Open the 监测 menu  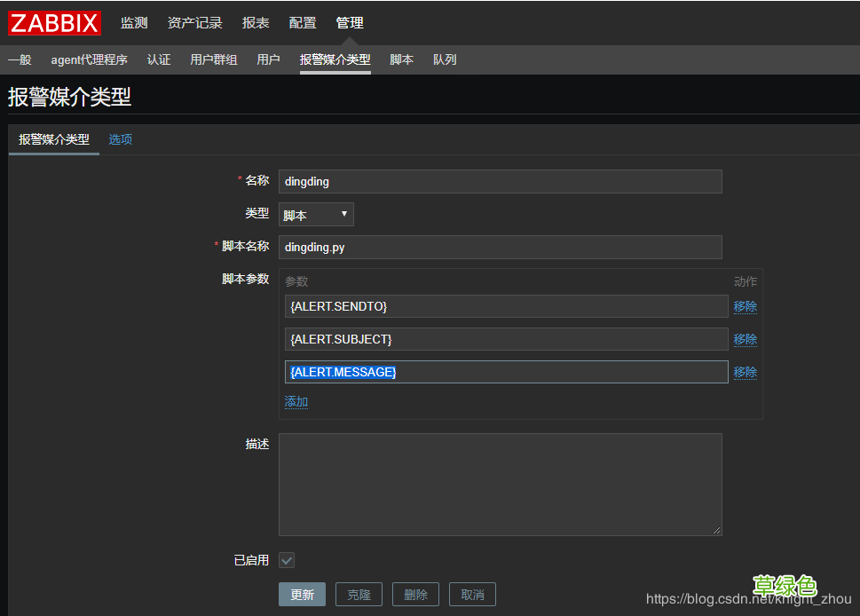click(x=133, y=22)
